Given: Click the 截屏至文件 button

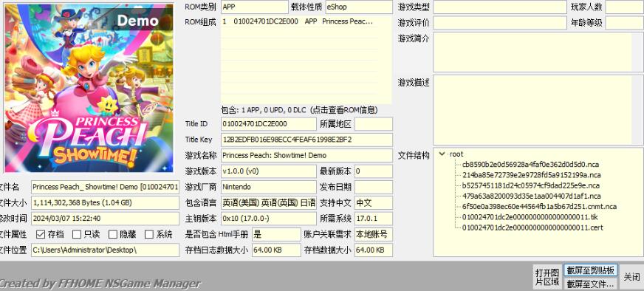Looking at the screenshot, I should 590,284.
